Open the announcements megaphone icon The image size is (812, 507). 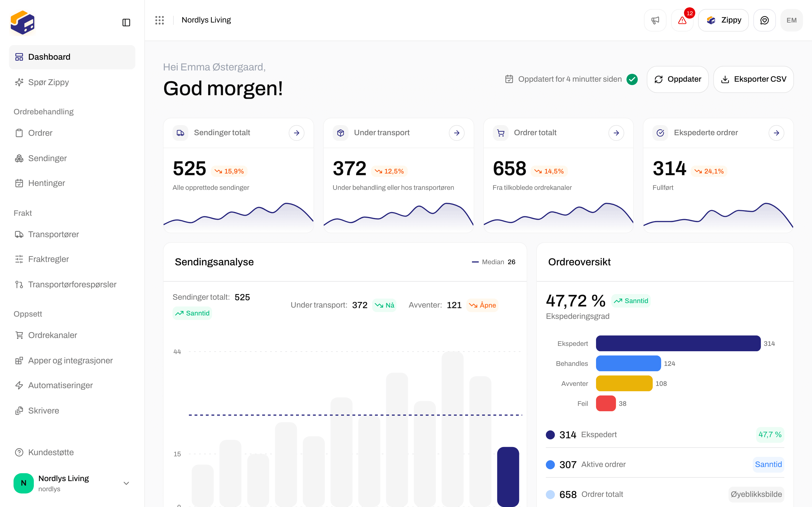(x=655, y=20)
